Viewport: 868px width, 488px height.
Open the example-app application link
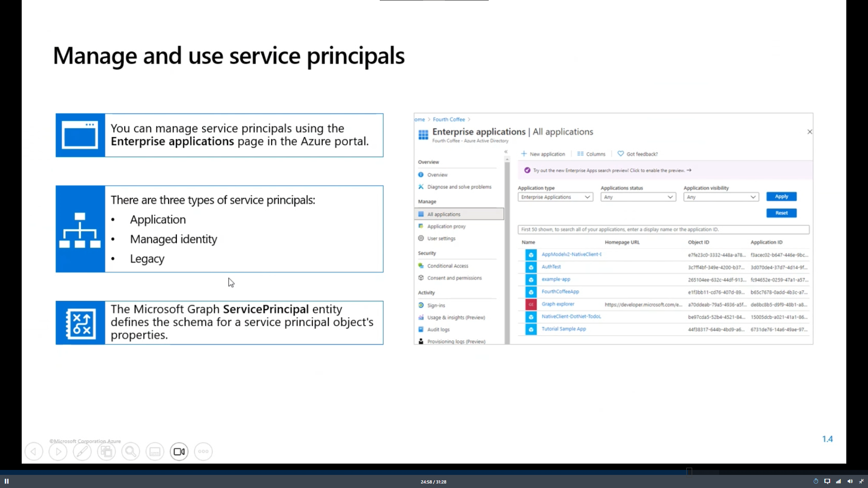click(x=556, y=279)
